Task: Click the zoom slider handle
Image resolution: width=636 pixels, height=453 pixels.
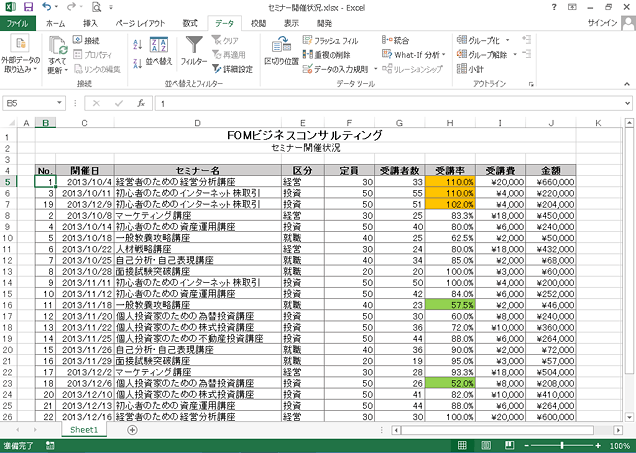Action: pyautogui.click(x=562, y=445)
